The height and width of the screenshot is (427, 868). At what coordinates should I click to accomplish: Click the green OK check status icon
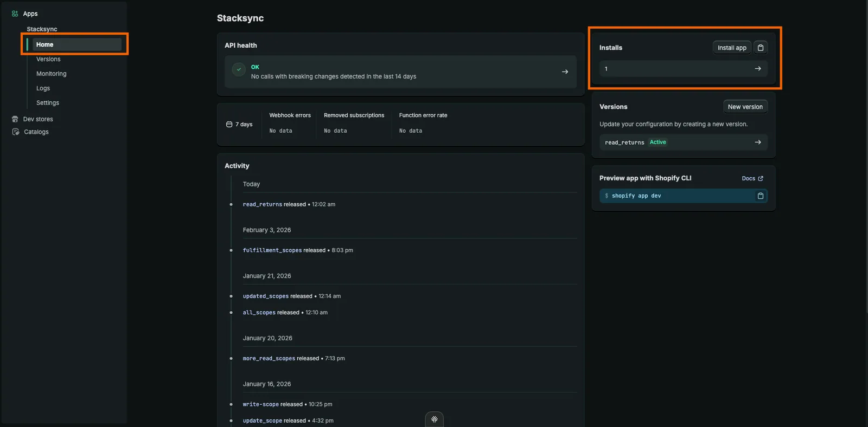[239, 69]
